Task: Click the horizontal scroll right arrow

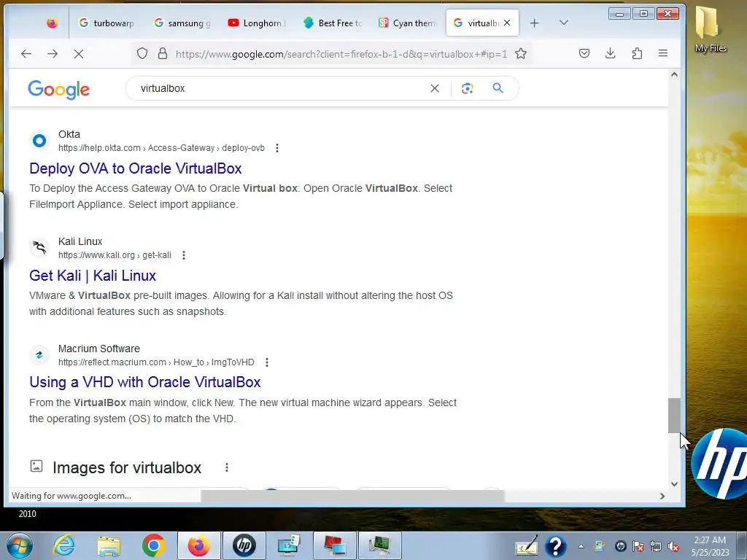Action: point(662,496)
